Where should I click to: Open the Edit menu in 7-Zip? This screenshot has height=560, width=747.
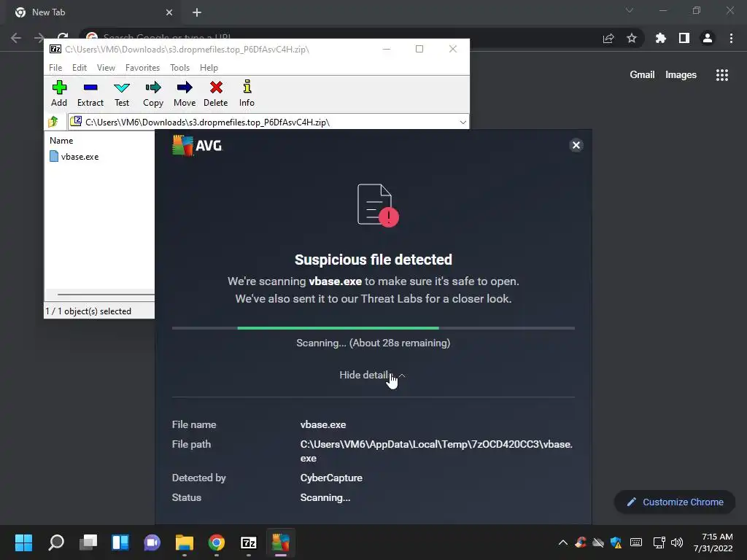pyautogui.click(x=79, y=68)
